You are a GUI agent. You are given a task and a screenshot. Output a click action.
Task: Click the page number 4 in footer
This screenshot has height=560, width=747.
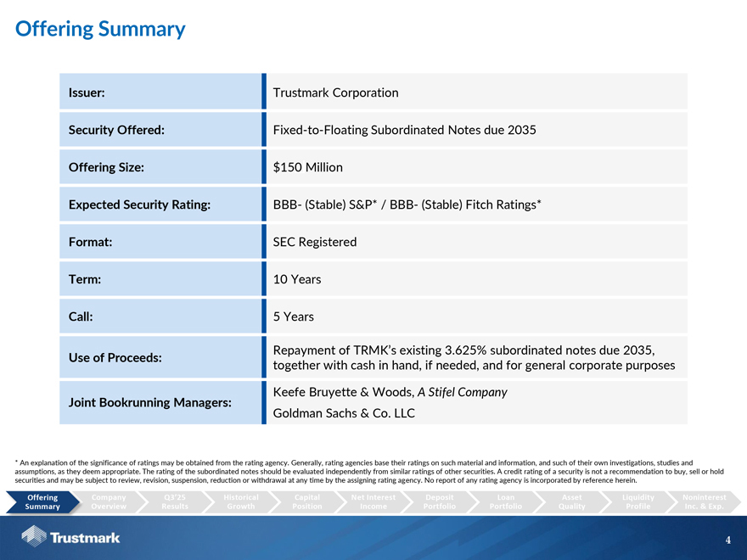pyautogui.click(x=727, y=540)
